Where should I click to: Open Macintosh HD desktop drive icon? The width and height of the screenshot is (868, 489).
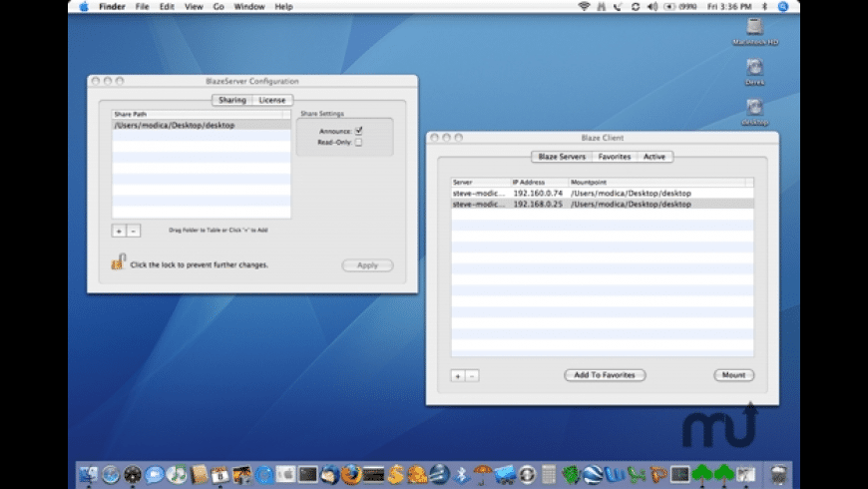coord(755,27)
